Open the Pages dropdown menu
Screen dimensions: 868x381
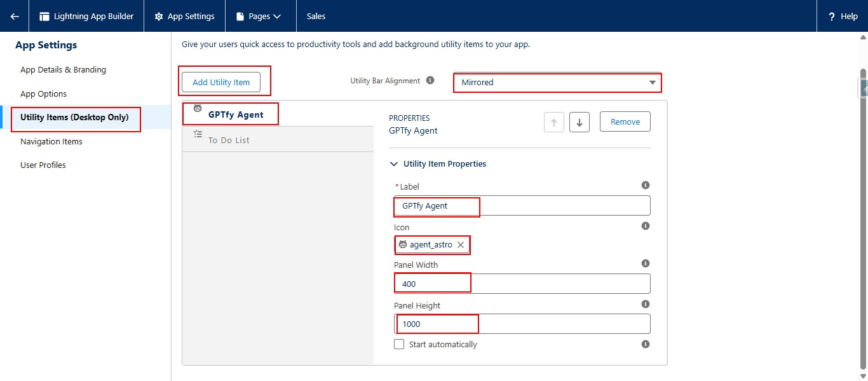tap(259, 17)
